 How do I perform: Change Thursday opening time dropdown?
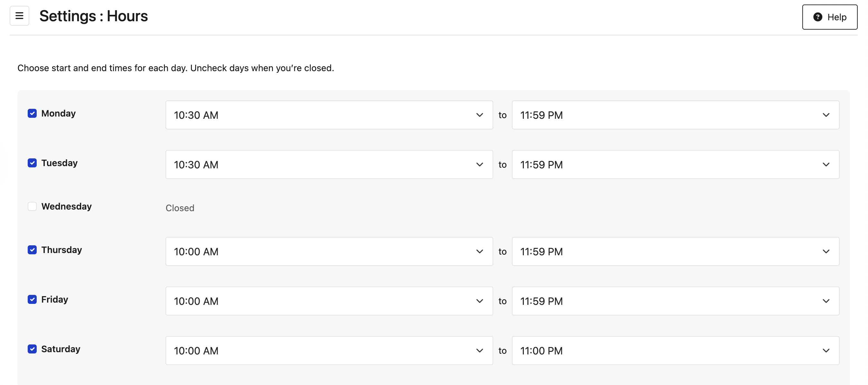329,252
